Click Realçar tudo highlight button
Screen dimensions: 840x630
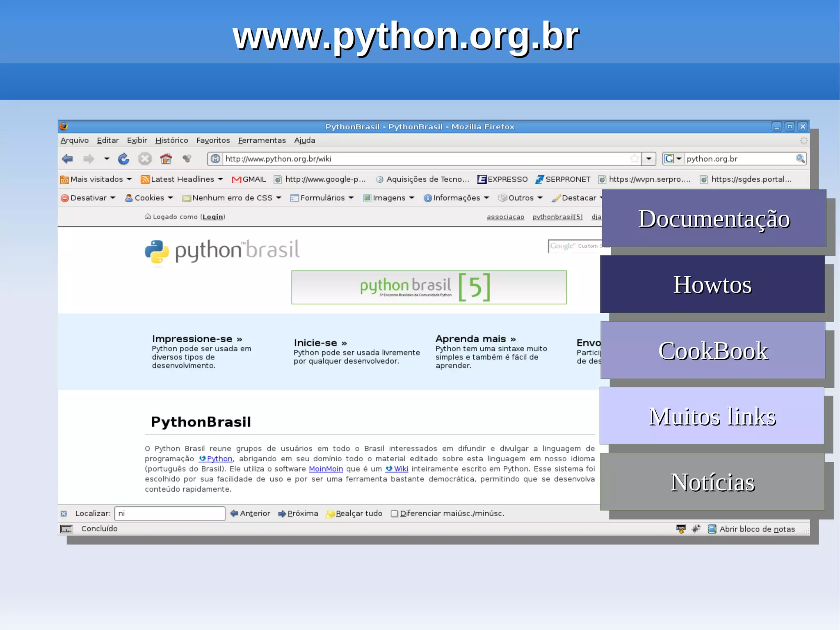click(354, 513)
